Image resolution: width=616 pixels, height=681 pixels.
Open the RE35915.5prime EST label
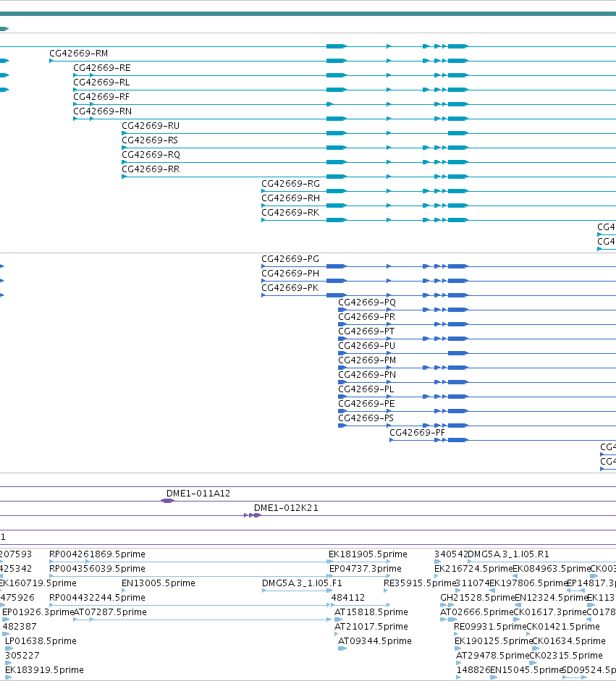click(x=419, y=583)
